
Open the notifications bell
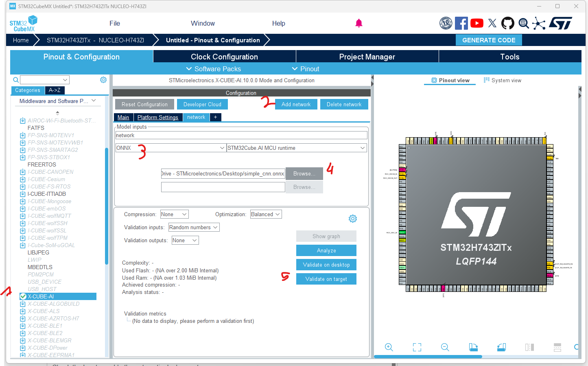(358, 23)
